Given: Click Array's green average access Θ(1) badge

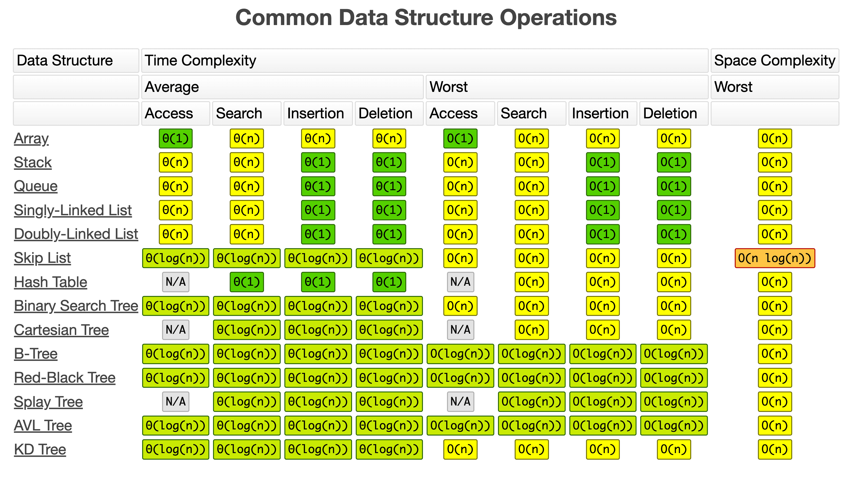Looking at the screenshot, I should click(x=176, y=139).
